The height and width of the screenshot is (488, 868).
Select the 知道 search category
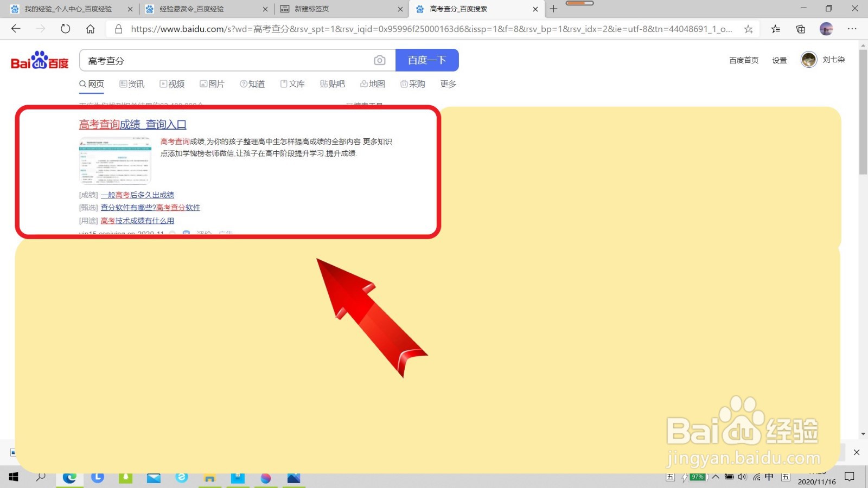click(x=252, y=84)
